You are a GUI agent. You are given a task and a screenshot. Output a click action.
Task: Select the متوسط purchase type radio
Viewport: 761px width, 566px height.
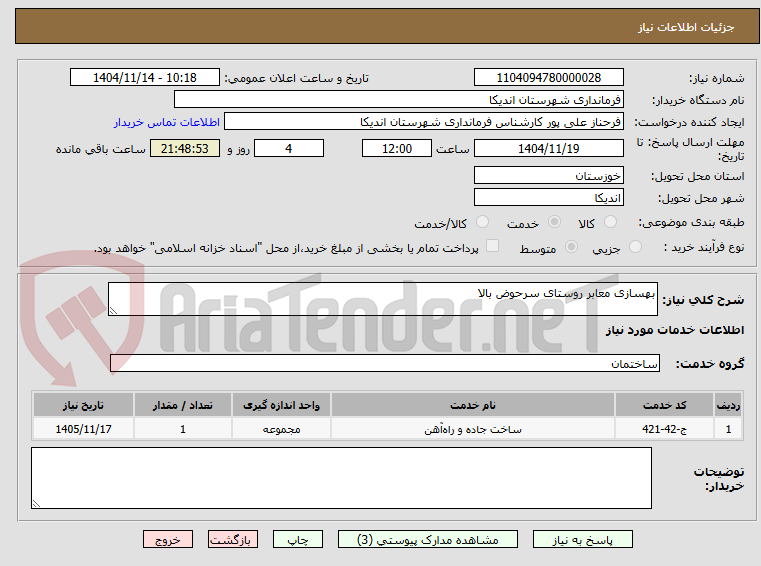pyautogui.click(x=572, y=247)
